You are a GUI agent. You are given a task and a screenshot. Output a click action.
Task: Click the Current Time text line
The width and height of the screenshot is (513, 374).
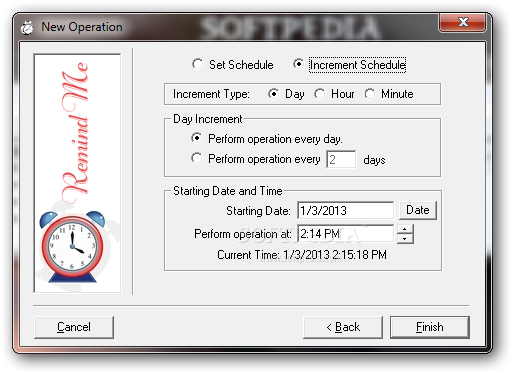(302, 255)
